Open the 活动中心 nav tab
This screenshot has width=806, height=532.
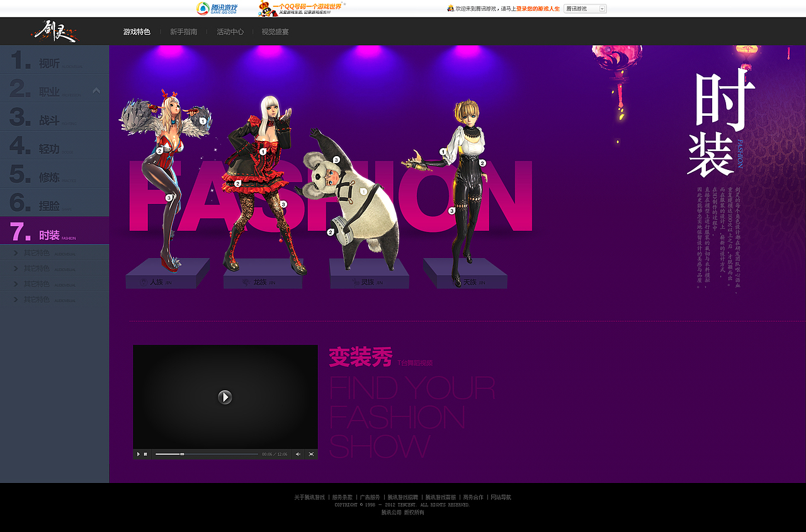click(x=230, y=31)
